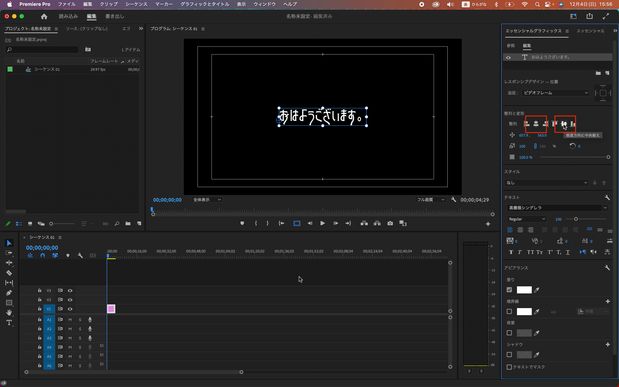Viewport: 619px width, 387px height.
Task: Open the zoom level dropdown in Program monitor
Action: point(207,200)
